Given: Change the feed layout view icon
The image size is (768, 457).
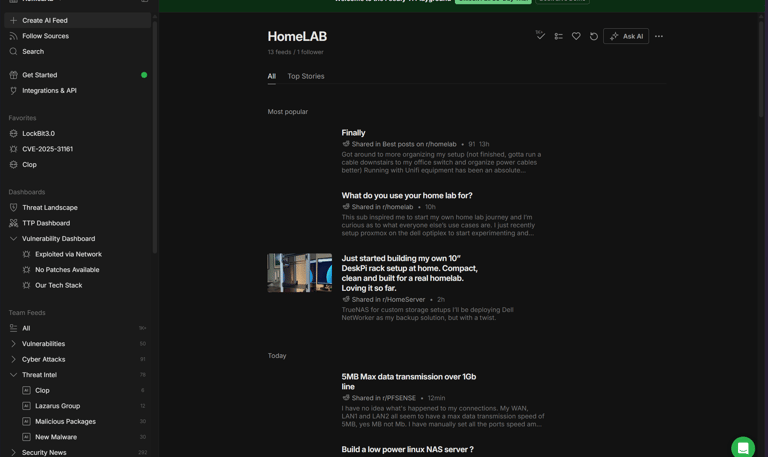Looking at the screenshot, I should pyautogui.click(x=558, y=36).
